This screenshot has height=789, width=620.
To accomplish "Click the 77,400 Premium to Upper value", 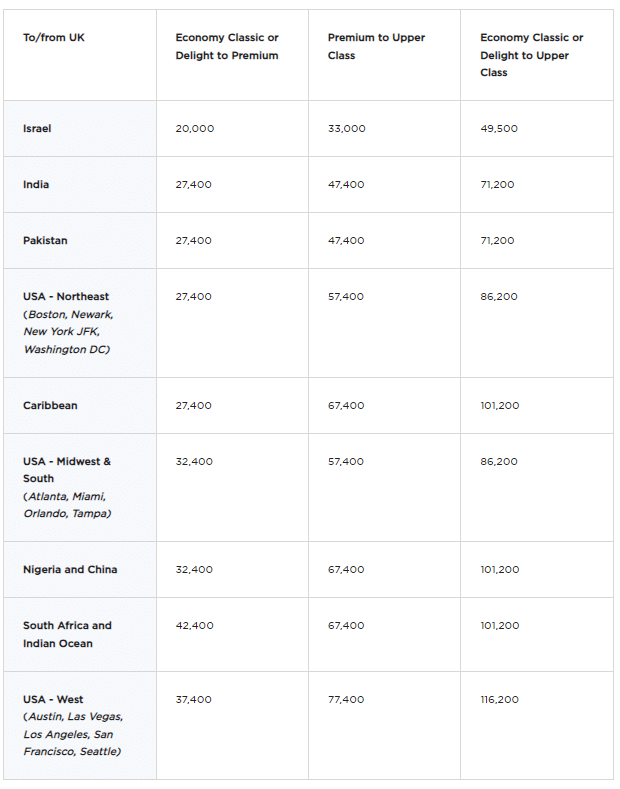I will 346,700.
